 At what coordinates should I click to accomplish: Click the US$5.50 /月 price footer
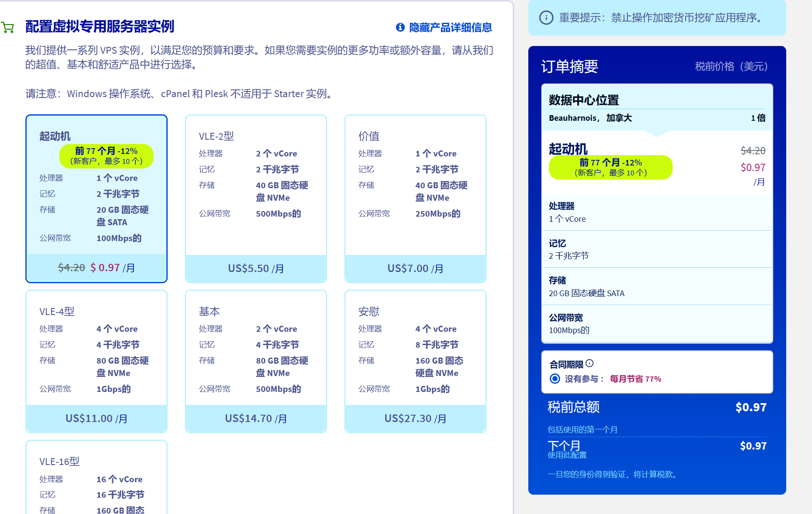click(256, 269)
